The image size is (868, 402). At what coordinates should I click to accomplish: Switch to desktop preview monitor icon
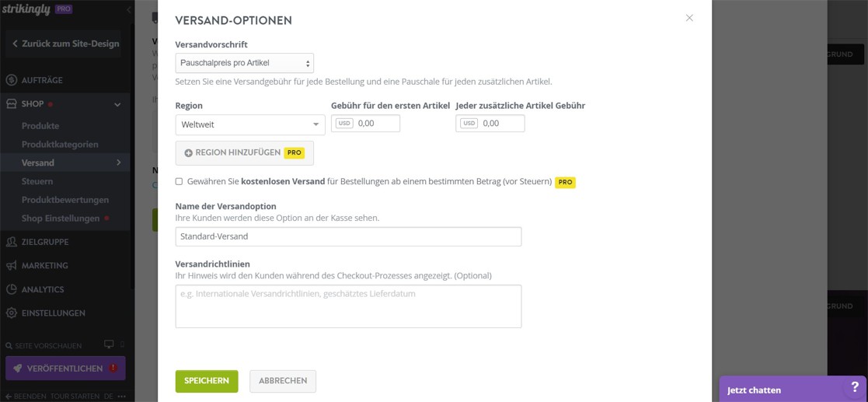coord(109,344)
